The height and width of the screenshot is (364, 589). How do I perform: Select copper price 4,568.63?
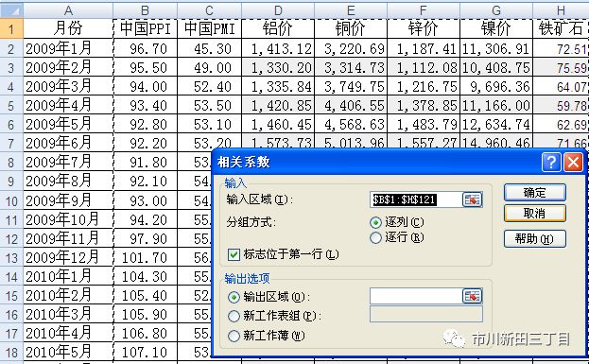(351, 124)
